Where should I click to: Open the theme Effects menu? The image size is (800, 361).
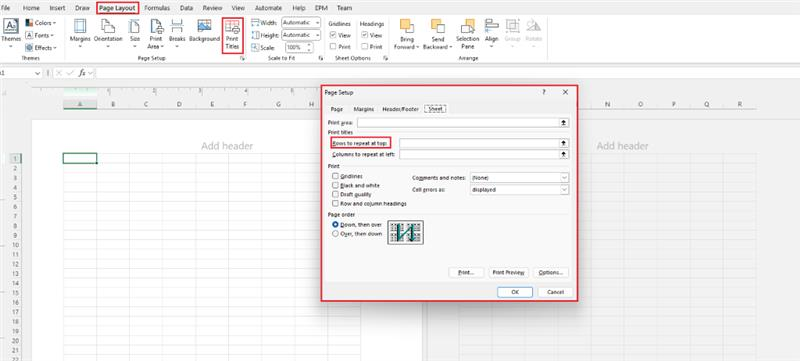(40, 47)
